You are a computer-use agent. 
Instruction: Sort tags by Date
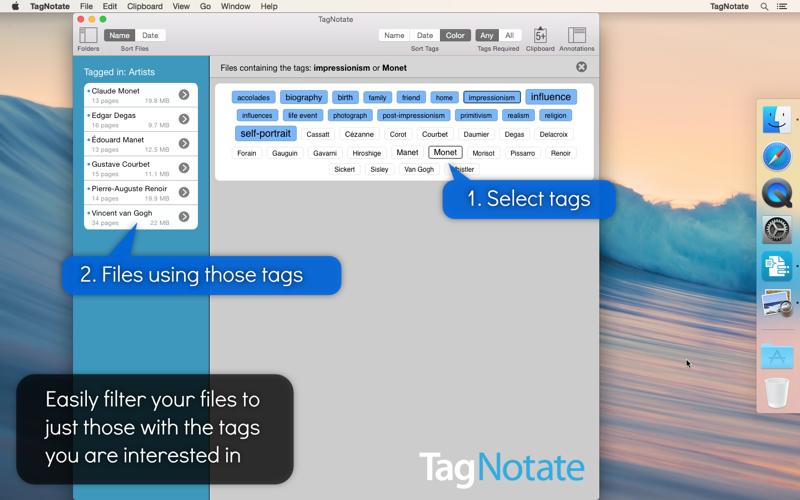[x=424, y=35]
